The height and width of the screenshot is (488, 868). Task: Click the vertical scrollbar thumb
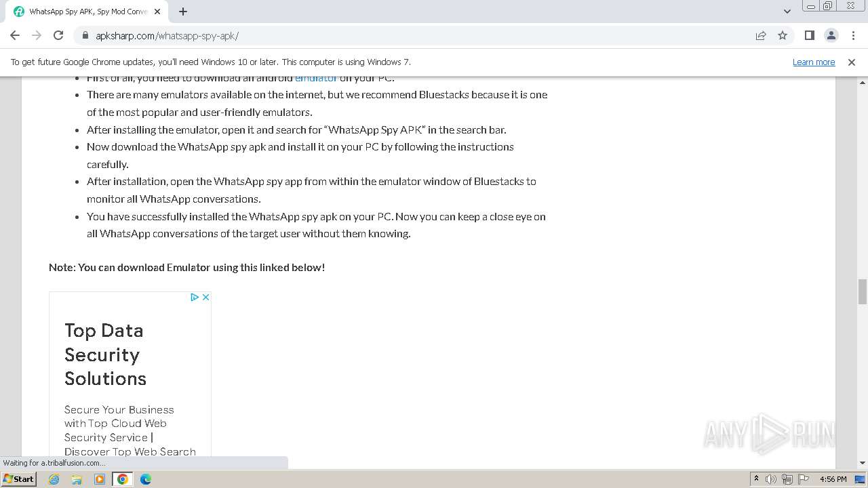863,291
